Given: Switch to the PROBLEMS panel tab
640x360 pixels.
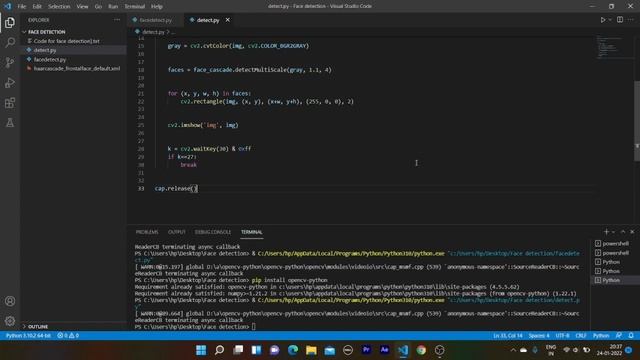Looking at the screenshot, I should coord(147,232).
